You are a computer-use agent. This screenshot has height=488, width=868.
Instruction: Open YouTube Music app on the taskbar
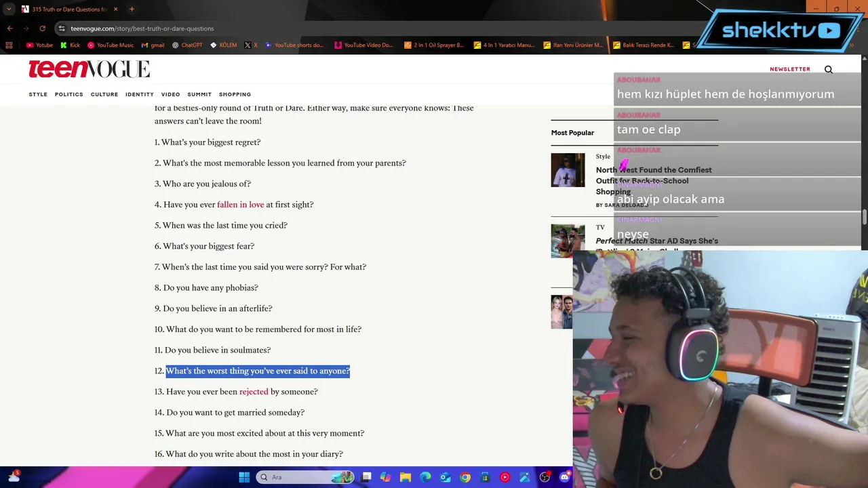[x=505, y=477]
